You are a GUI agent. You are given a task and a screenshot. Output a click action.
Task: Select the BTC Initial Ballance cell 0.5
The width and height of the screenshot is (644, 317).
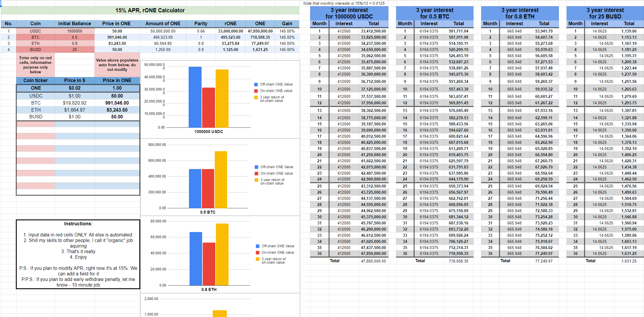click(75, 37)
